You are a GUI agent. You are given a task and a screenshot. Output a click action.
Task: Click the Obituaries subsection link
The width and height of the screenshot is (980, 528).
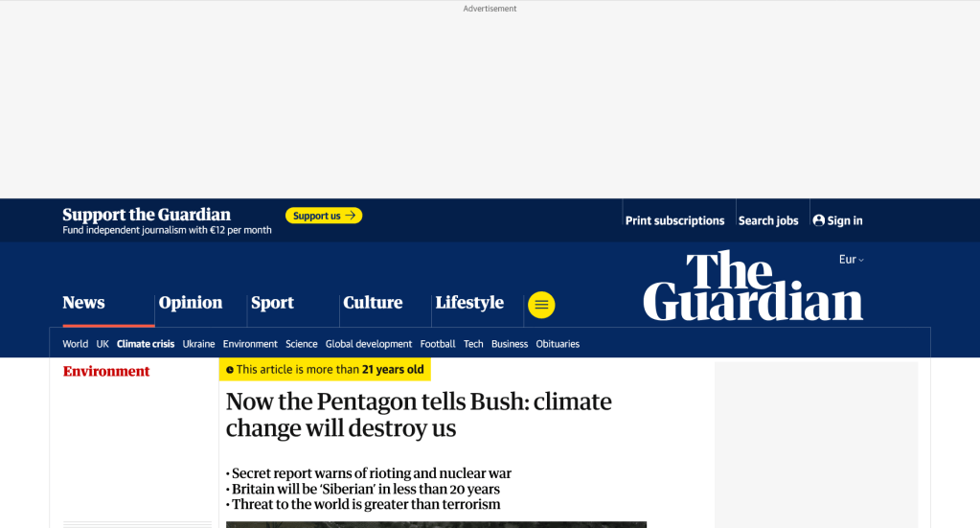click(558, 344)
